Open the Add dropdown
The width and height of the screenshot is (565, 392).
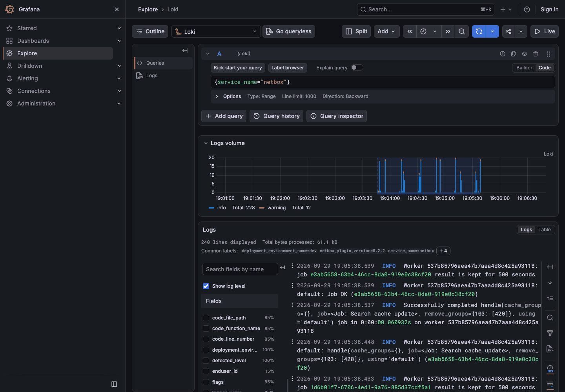(x=387, y=31)
